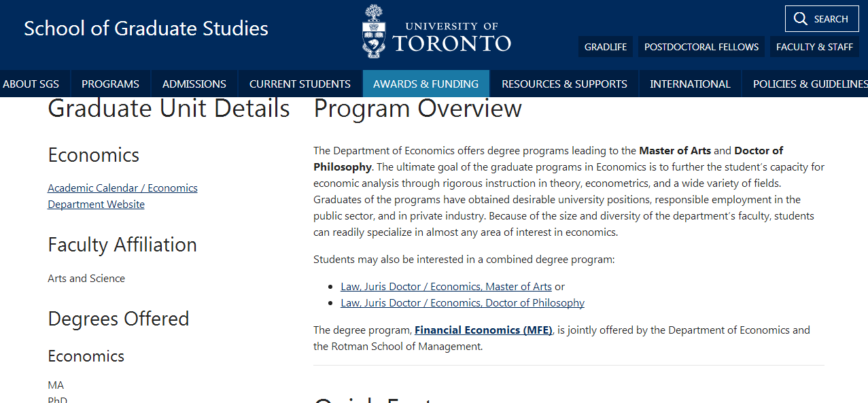Open the Search button
This screenshot has width=868, height=403.
click(x=821, y=19)
